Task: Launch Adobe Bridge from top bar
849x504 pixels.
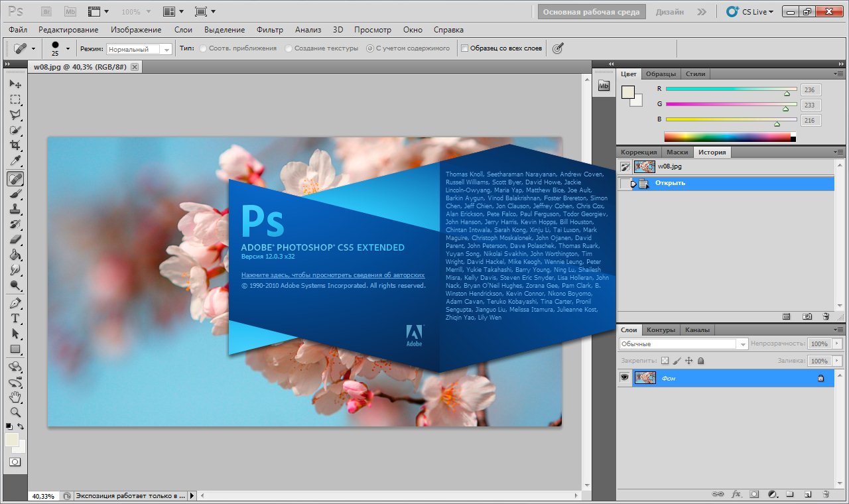Action: [46, 11]
